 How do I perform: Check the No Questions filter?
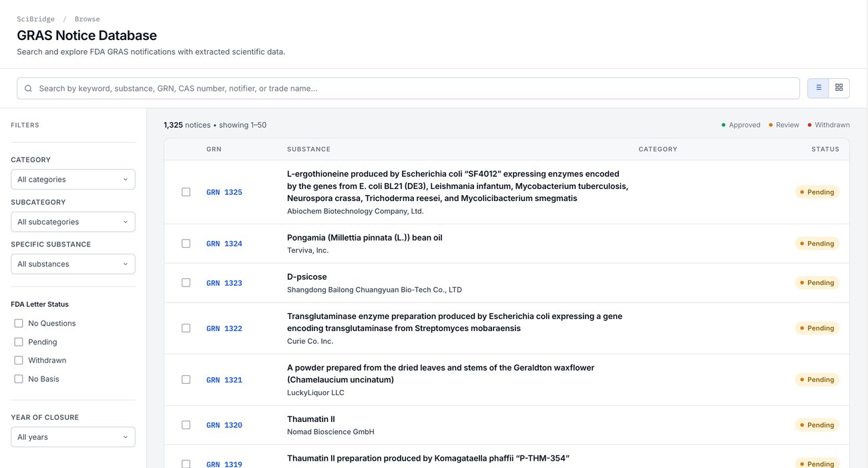click(19, 323)
